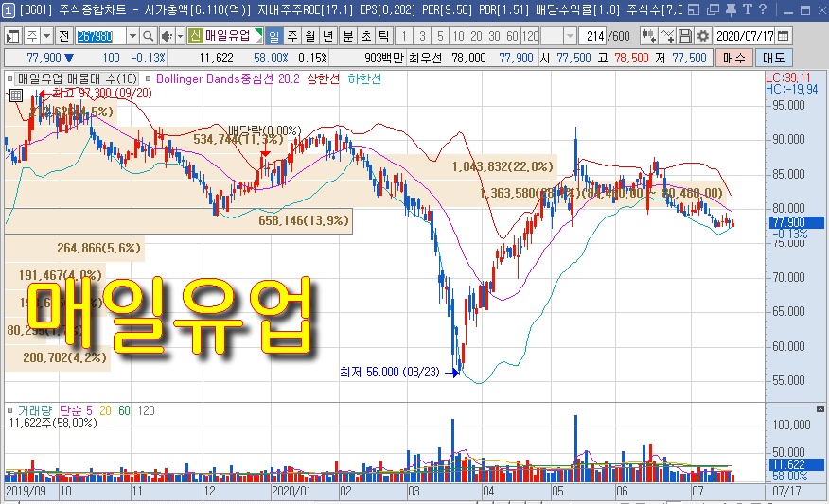This screenshot has height=504, width=829.
Task: Select interval 30 button
Action: (494, 37)
